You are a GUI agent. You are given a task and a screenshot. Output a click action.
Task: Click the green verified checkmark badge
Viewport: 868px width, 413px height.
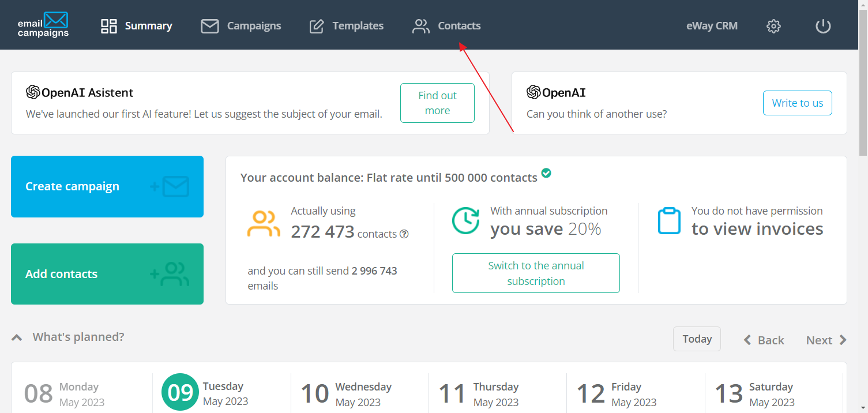point(546,172)
